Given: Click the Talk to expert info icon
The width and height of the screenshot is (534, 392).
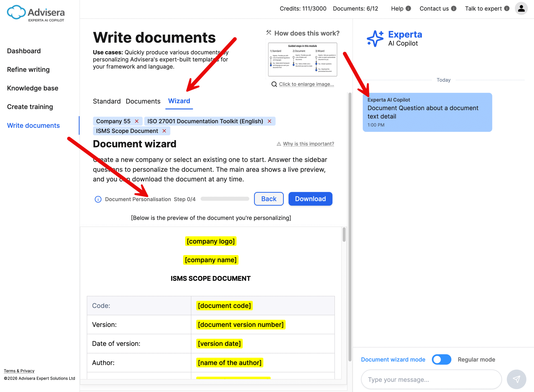Looking at the screenshot, I should coord(507,8).
